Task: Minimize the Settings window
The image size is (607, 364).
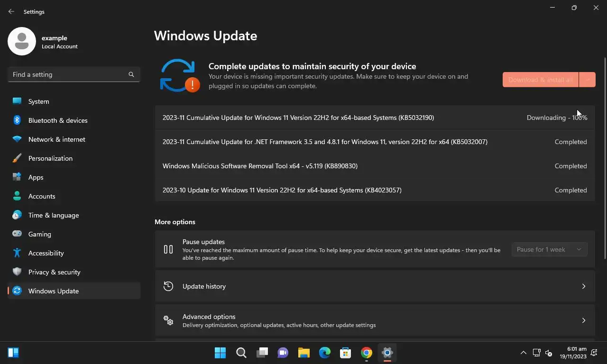Action: tap(552, 8)
